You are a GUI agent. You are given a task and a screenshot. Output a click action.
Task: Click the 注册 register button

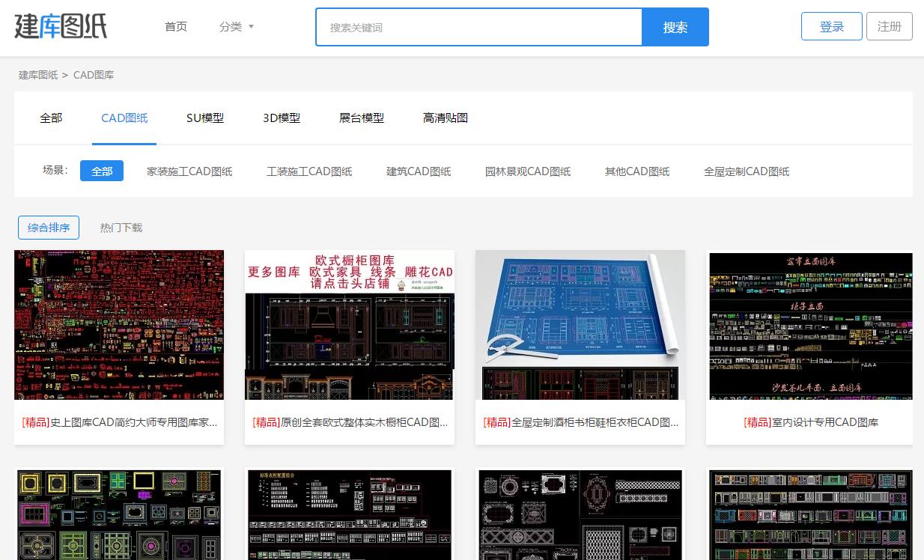[889, 25]
